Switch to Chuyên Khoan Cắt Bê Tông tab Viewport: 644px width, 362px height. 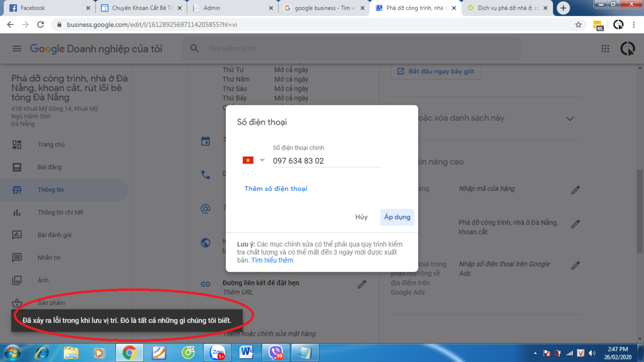click(x=142, y=8)
